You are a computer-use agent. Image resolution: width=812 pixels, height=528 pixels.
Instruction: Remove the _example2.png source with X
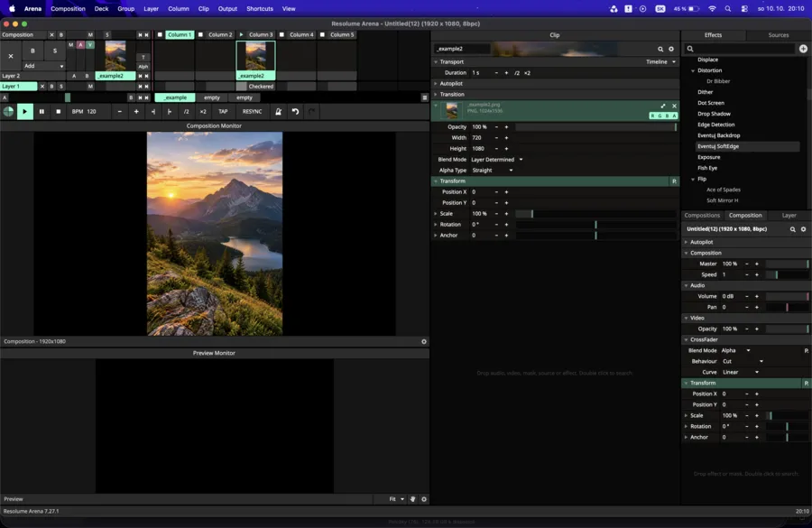tap(674, 106)
